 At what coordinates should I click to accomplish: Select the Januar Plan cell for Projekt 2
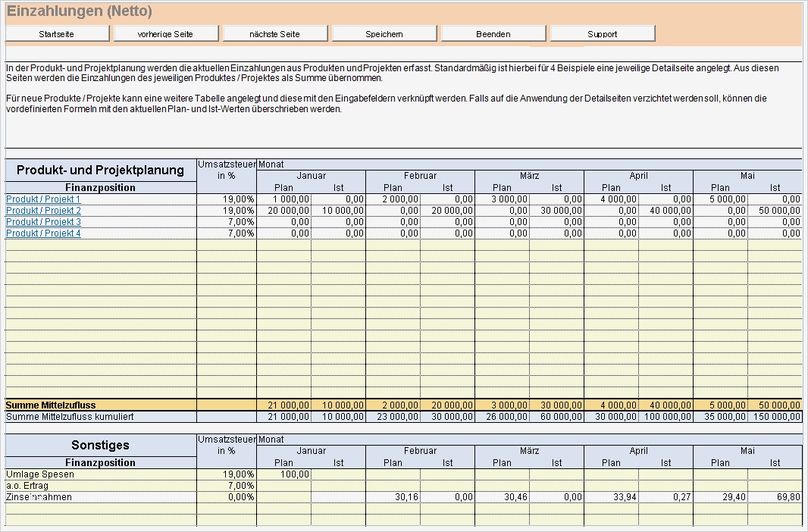click(x=284, y=211)
